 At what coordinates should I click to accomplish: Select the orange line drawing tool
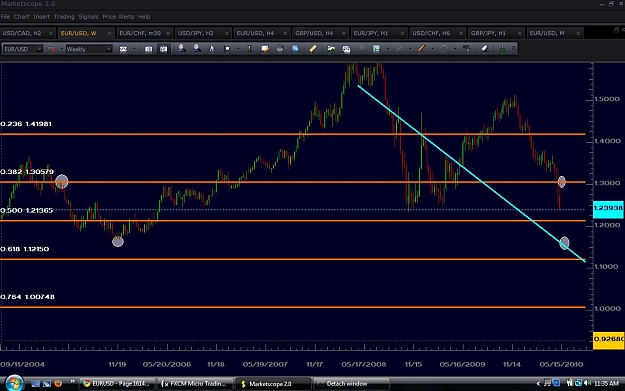[421, 49]
